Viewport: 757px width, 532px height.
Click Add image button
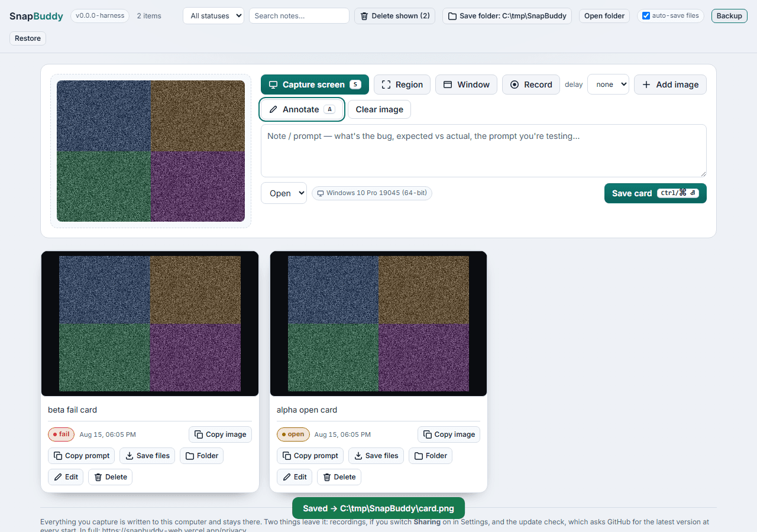tap(670, 85)
